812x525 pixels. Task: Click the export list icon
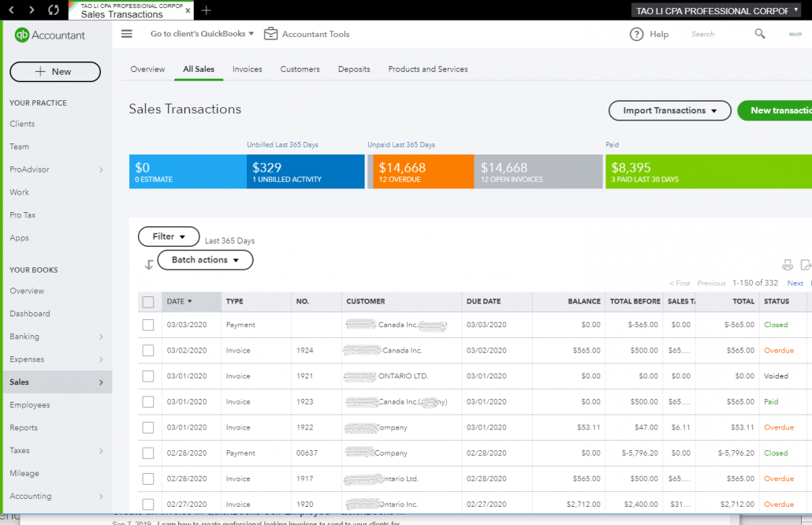[x=806, y=265]
